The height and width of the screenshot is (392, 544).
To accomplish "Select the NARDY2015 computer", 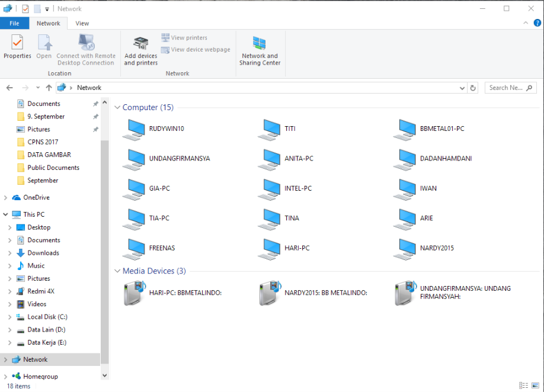I will tap(424, 249).
